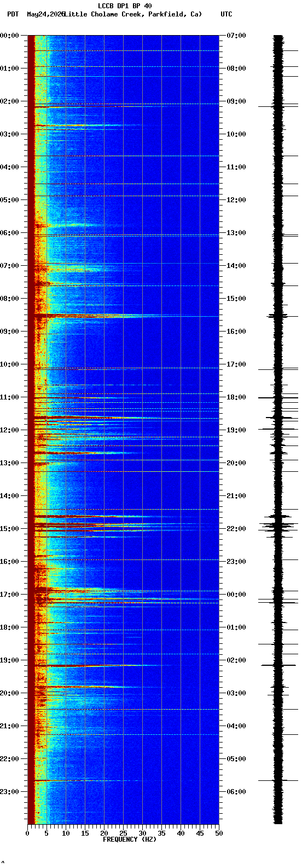Image resolution: width=302 pixels, height=868 pixels.
Task: Click the 30 Hz frequency tick label
Action: tap(142, 833)
